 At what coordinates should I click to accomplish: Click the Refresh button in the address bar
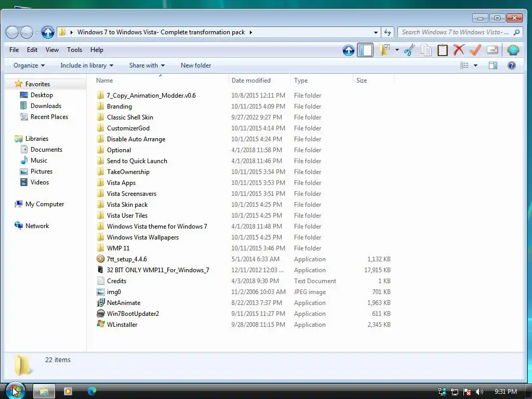coord(388,32)
